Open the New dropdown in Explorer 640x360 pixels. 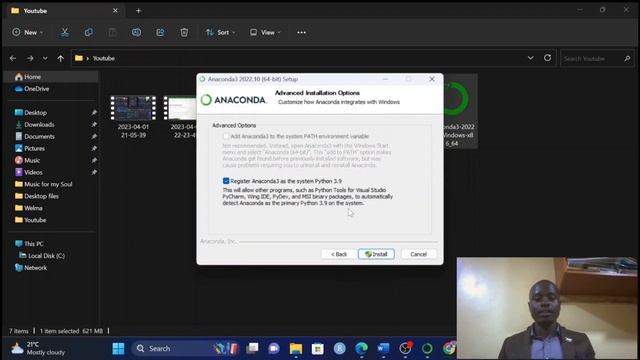coord(27,32)
